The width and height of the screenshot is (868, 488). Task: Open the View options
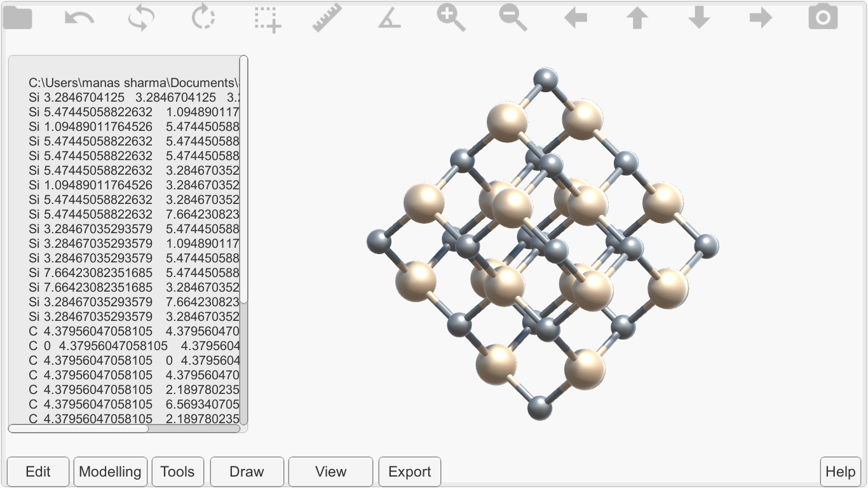click(330, 471)
